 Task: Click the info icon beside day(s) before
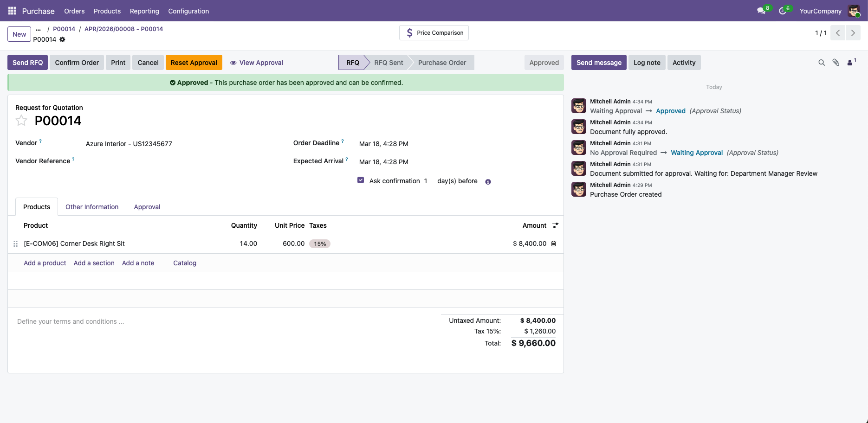click(488, 182)
